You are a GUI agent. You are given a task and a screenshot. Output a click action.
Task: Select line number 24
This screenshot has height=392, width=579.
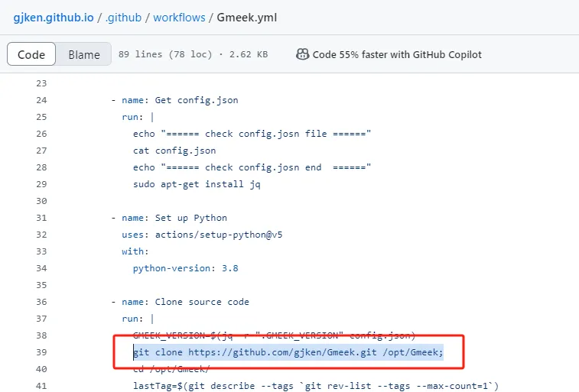[x=41, y=100]
